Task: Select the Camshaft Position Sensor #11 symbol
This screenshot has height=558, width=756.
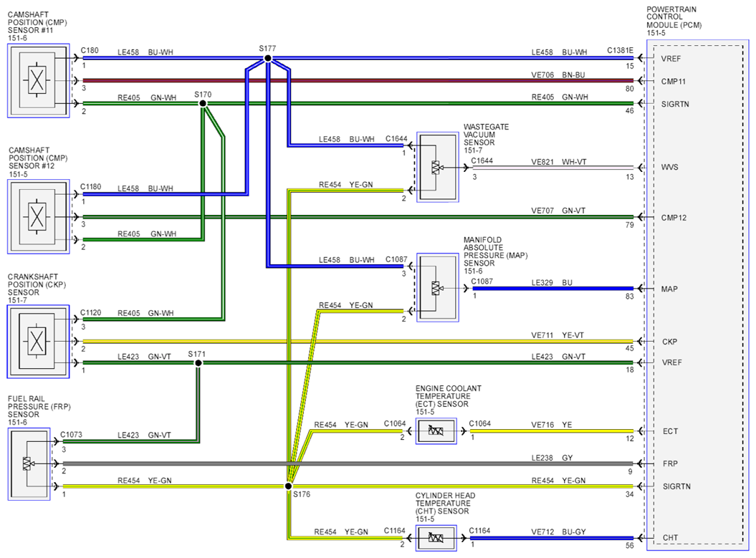Action: coord(38,80)
